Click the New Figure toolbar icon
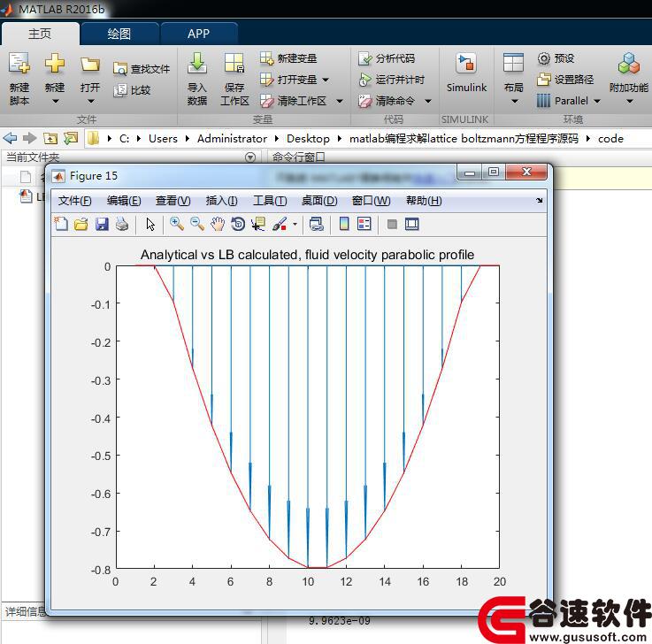 coord(61,224)
